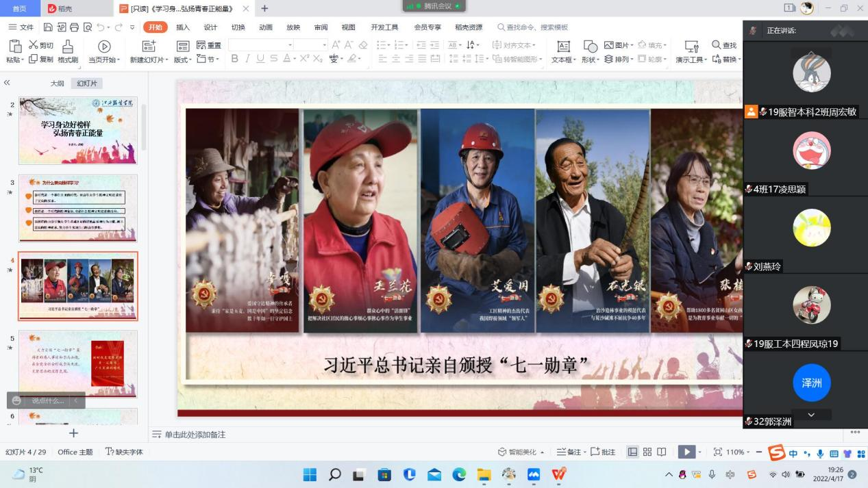Click the Text Box (文本框) icon

tap(563, 47)
